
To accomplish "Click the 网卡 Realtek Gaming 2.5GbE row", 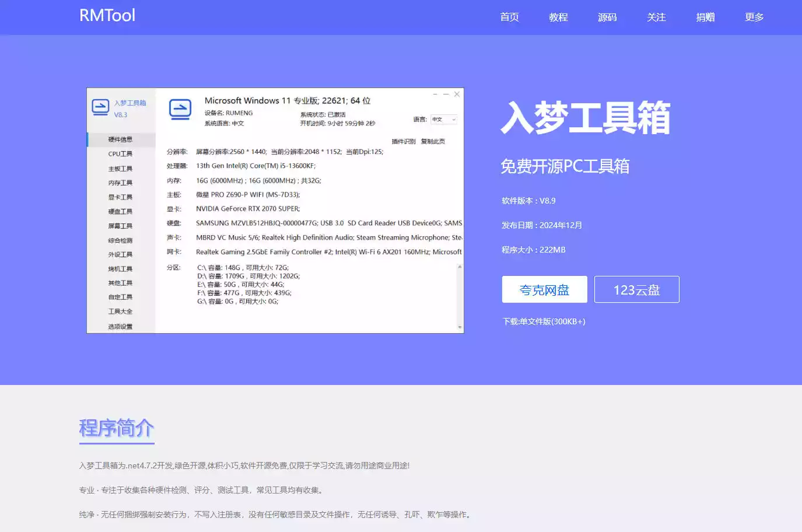I will [314, 252].
